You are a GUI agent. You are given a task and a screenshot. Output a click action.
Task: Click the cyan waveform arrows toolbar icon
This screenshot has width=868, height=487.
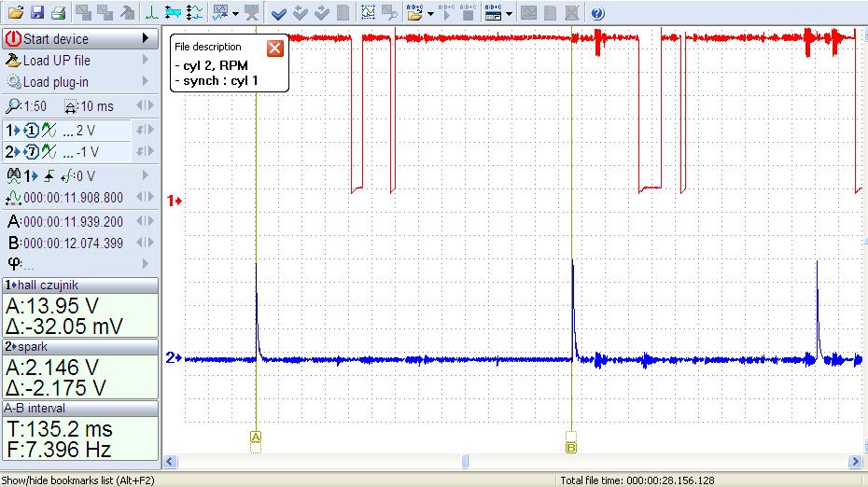(173, 12)
